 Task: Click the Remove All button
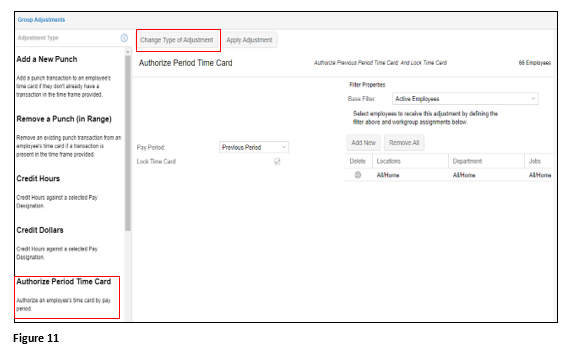(404, 143)
